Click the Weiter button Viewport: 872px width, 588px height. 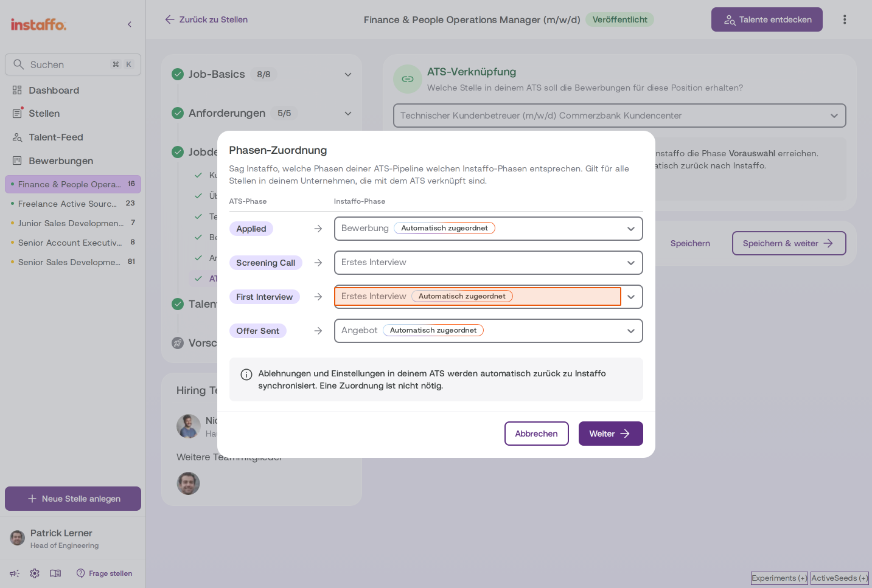pos(610,434)
